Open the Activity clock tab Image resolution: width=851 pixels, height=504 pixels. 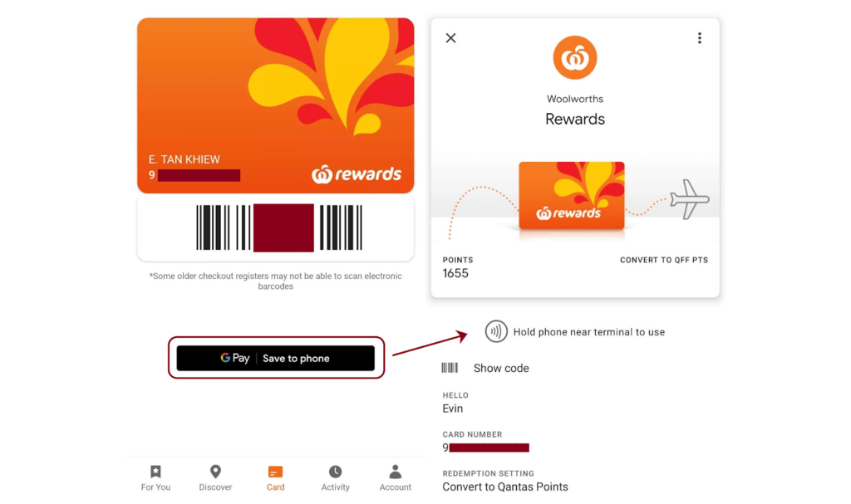pyautogui.click(x=336, y=478)
